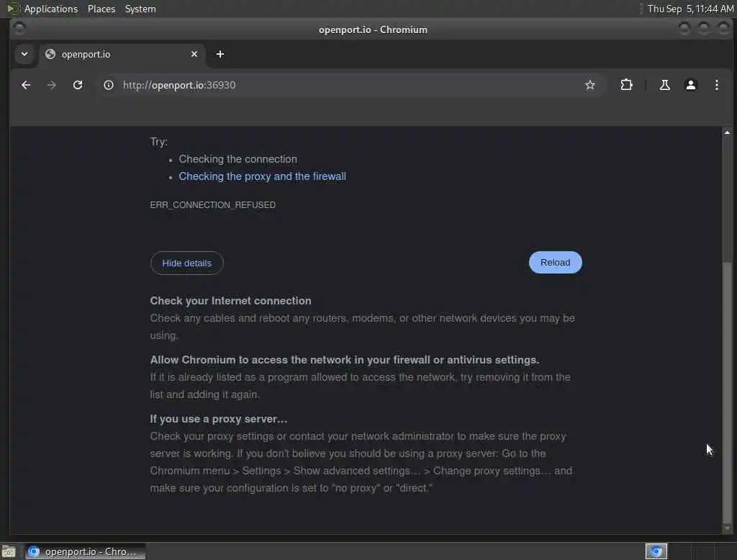Click the clock showing Thu Sep 5
This screenshot has height=560, width=737.
click(x=690, y=9)
